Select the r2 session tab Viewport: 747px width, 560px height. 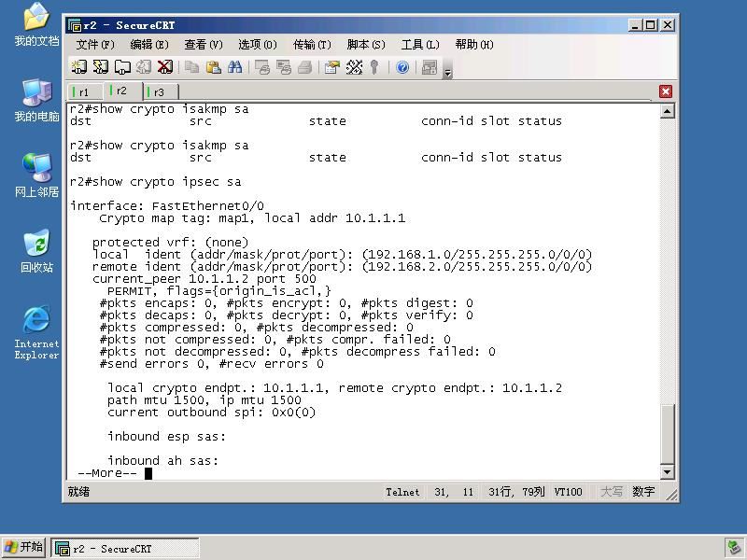tap(122, 91)
